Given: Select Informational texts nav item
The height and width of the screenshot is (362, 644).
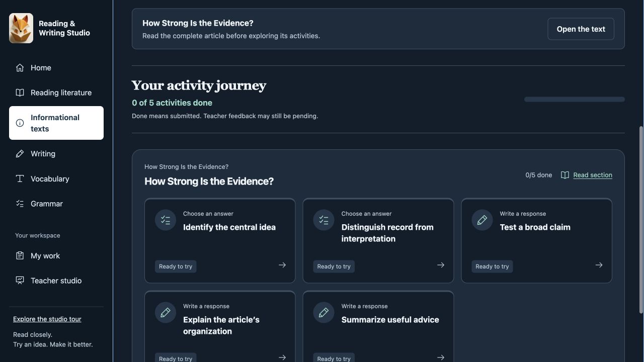Looking at the screenshot, I should [x=56, y=123].
